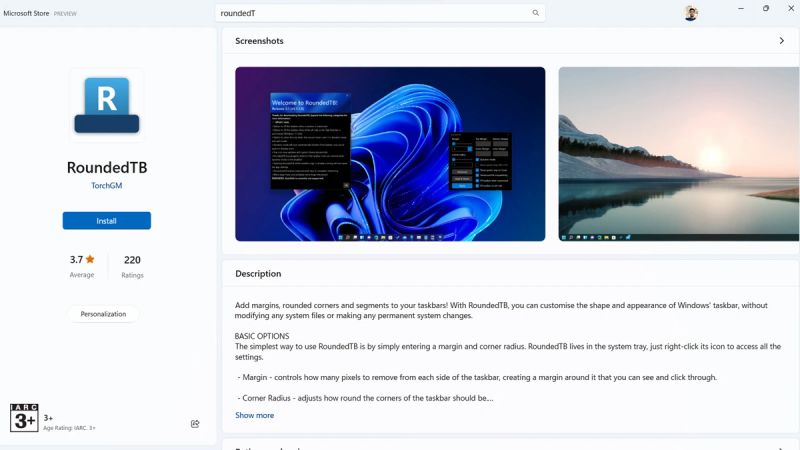
Task: Click the Description heading
Action: (x=258, y=273)
